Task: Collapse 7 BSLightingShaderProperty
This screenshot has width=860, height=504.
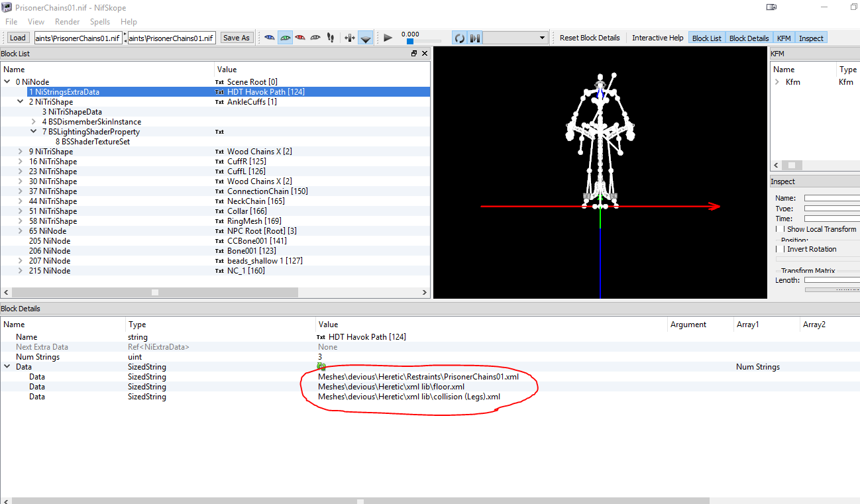Action: coord(34,132)
